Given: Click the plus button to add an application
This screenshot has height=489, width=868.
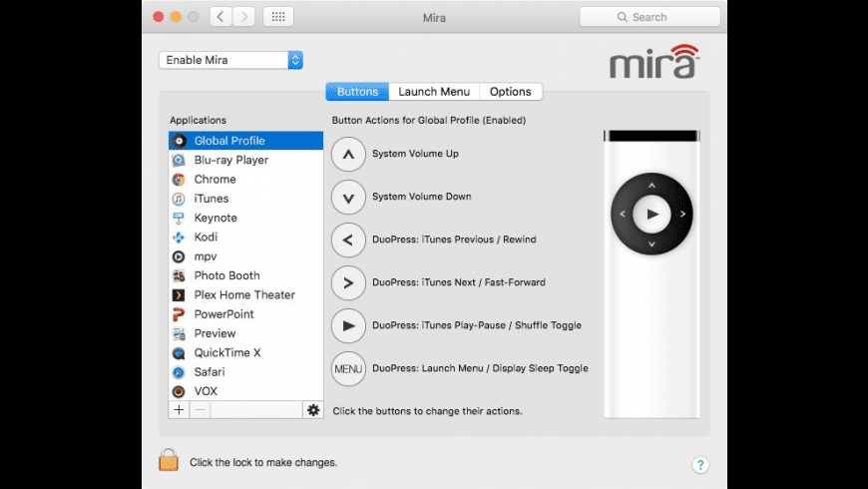Looking at the screenshot, I should tap(179, 410).
